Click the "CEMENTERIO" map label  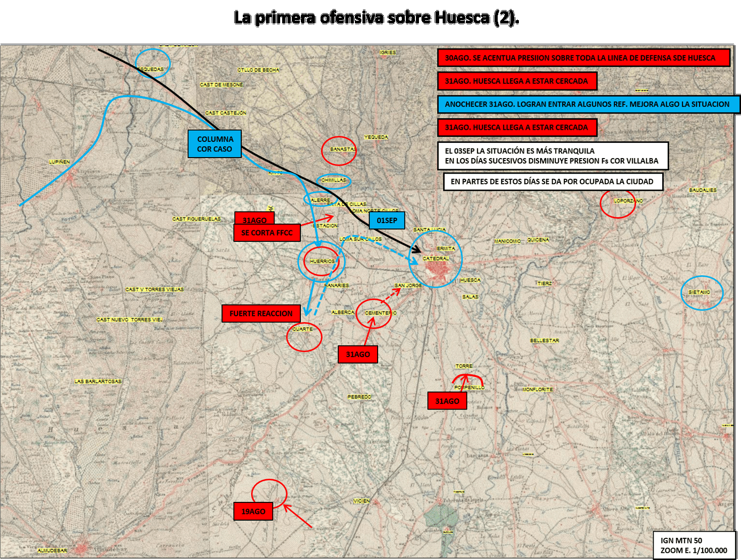381,313
